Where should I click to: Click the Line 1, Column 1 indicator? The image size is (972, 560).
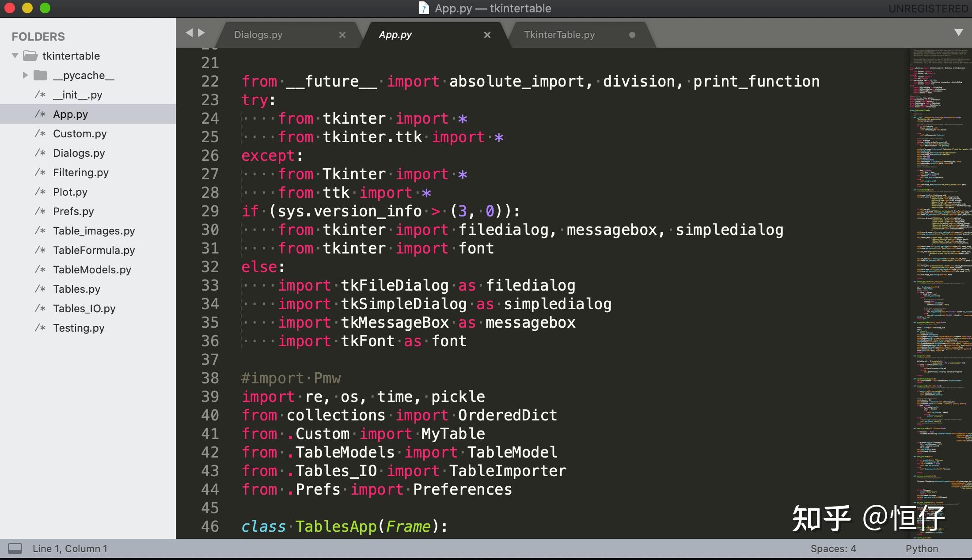click(x=70, y=549)
